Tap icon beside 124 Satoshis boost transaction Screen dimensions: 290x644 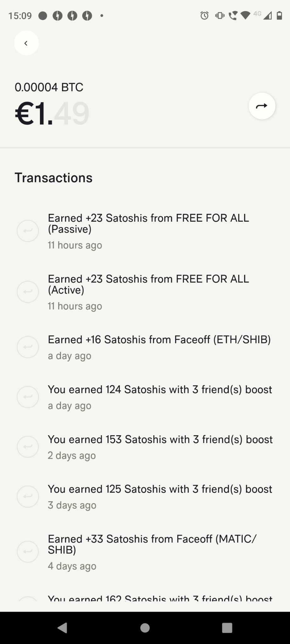point(28,397)
